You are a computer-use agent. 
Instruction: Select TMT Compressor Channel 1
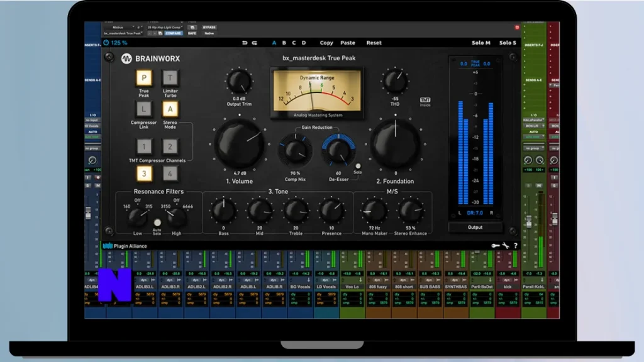(144, 146)
